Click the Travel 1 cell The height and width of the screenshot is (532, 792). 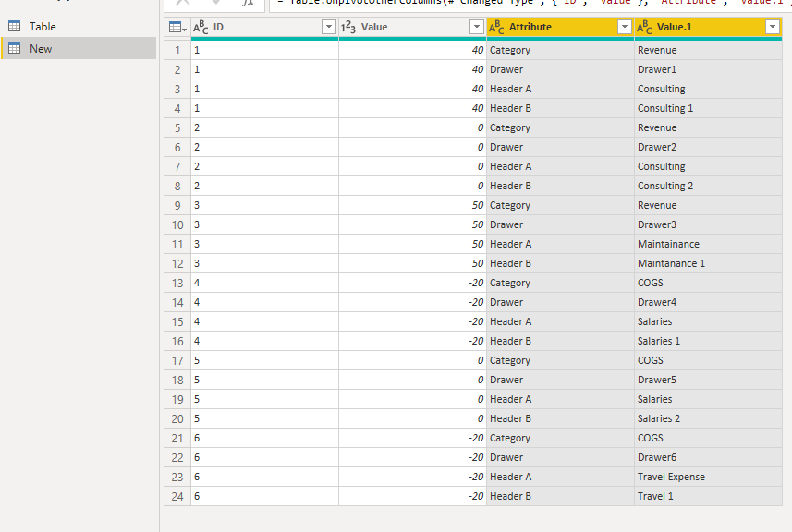[708, 496]
